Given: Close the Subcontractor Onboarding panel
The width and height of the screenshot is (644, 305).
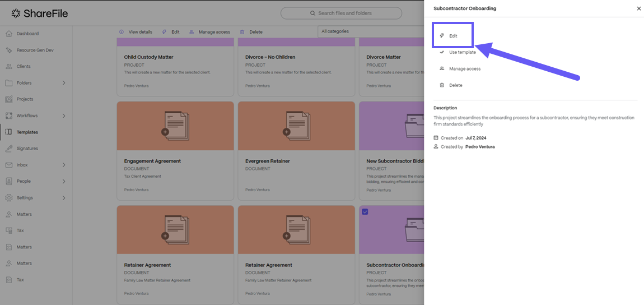Looking at the screenshot, I should pyautogui.click(x=638, y=8).
